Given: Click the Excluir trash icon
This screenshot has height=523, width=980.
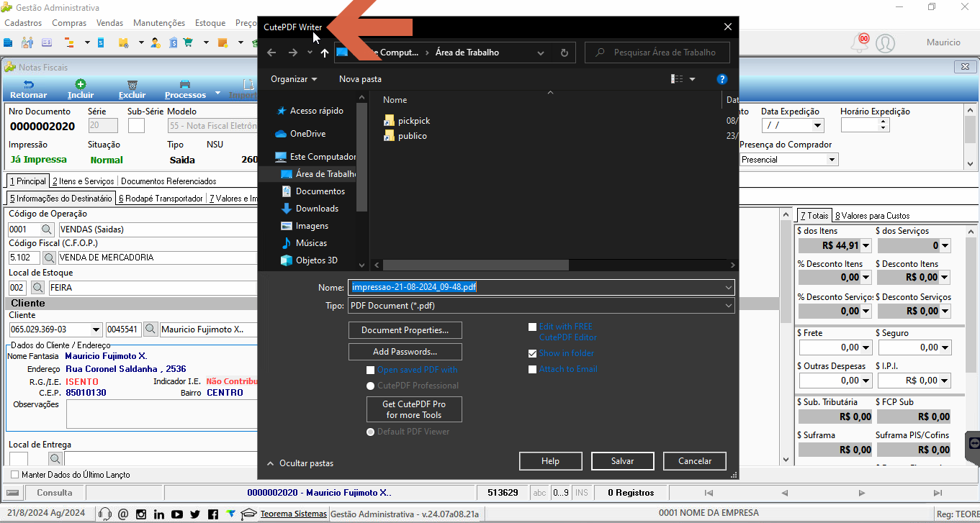Looking at the screenshot, I should (132, 85).
